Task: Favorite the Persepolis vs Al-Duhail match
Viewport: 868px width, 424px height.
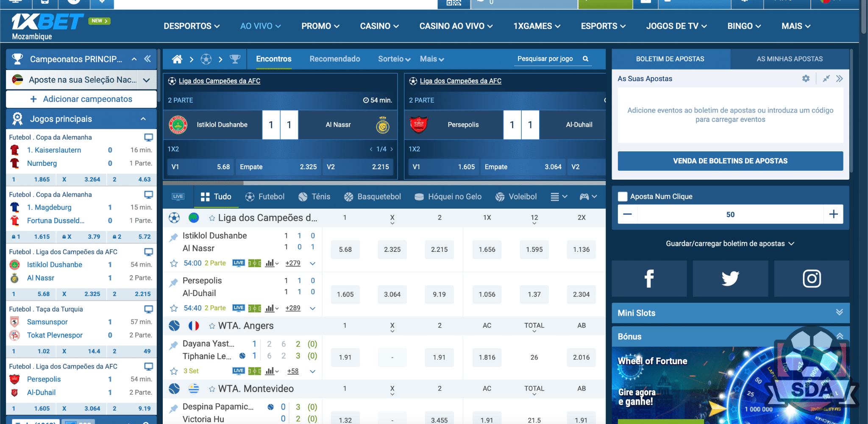Action: (x=174, y=308)
